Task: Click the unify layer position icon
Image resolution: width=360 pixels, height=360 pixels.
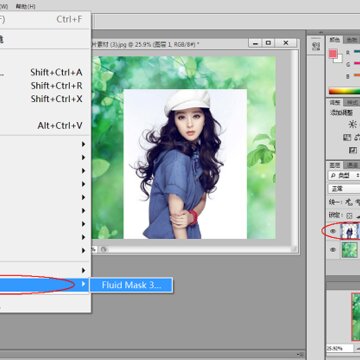Action: point(349,202)
